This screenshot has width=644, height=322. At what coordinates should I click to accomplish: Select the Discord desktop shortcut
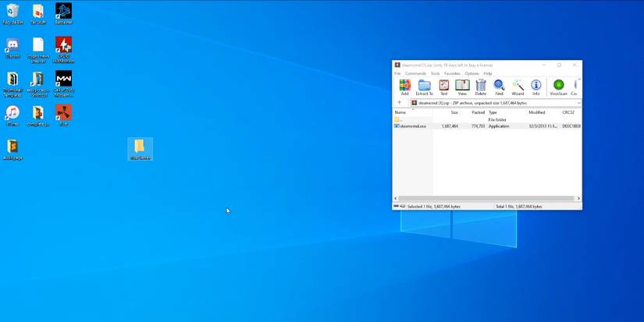click(12, 47)
